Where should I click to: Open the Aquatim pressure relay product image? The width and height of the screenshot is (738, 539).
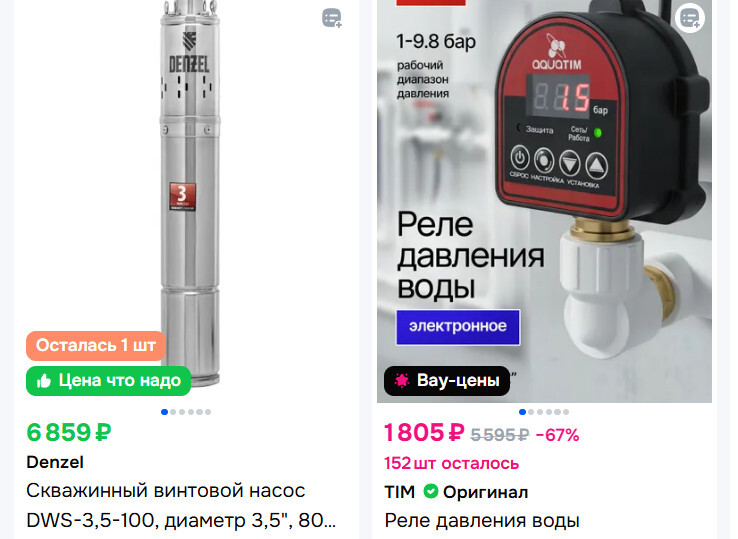coord(544,201)
